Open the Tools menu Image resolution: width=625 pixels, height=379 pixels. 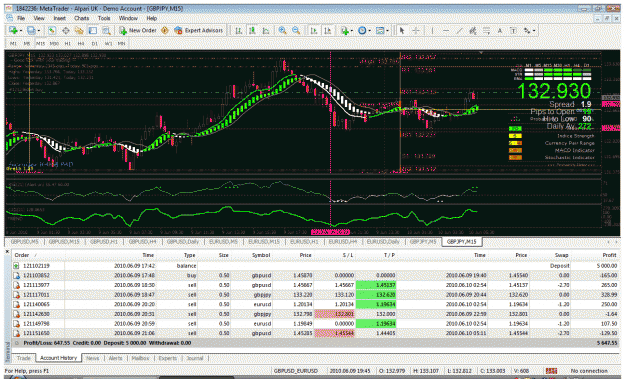(104, 18)
